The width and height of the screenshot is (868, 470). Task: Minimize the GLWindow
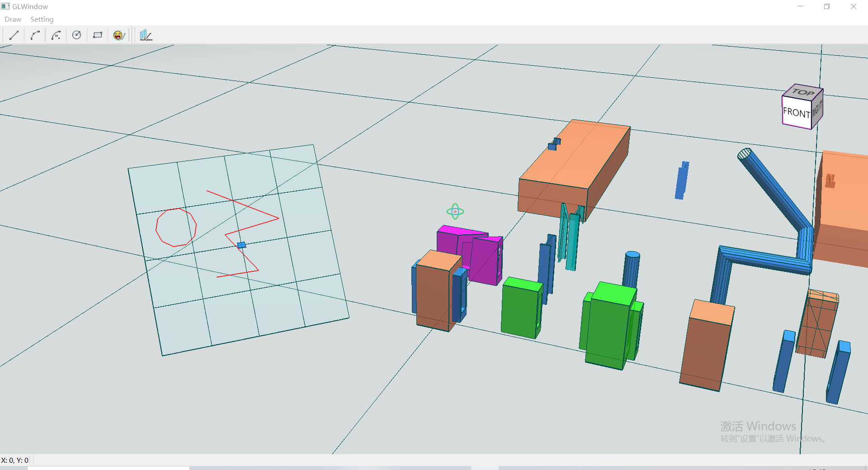coord(801,6)
